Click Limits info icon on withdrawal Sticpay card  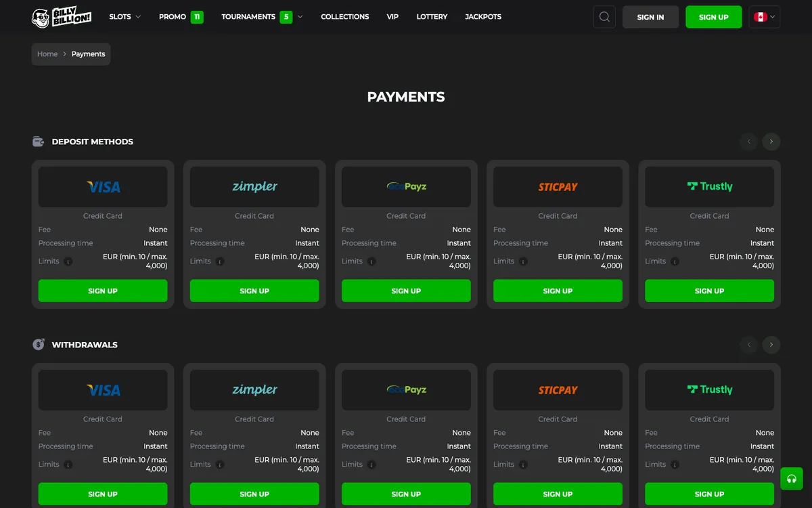[x=523, y=465]
